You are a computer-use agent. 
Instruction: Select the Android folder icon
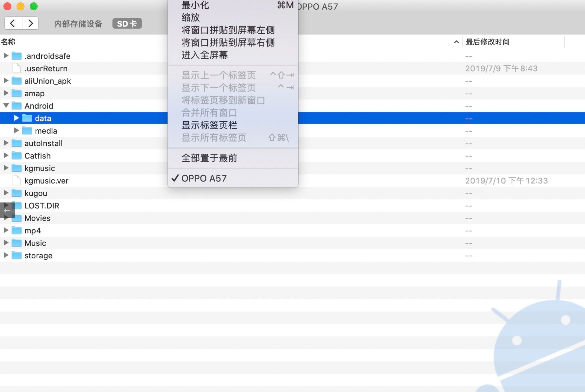click(17, 106)
